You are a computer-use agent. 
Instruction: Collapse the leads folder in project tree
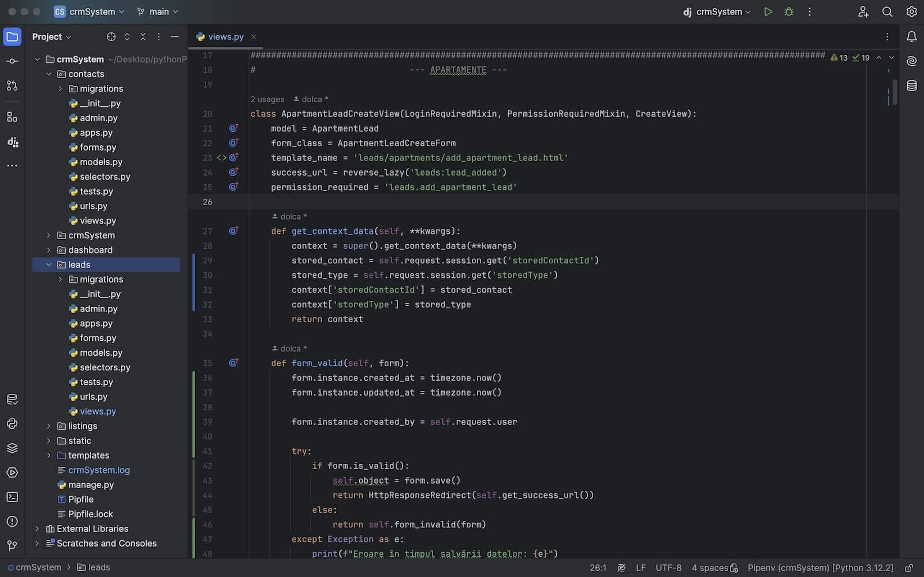49,265
